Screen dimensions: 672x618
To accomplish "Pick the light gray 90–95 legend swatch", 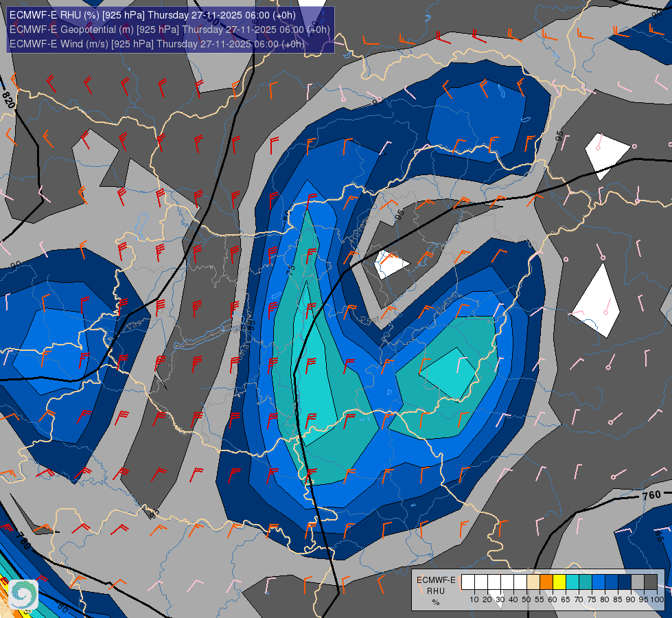I will coord(638,582).
